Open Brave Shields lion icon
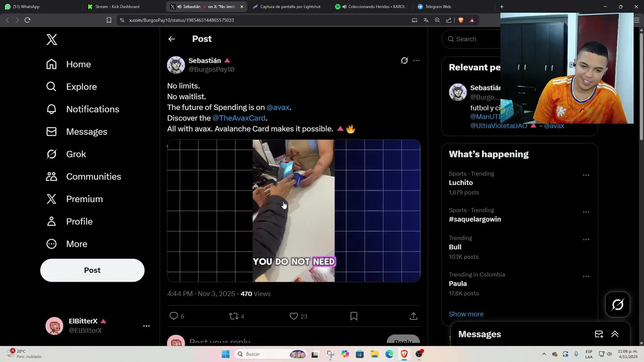The image size is (644, 362). [460, 20]
